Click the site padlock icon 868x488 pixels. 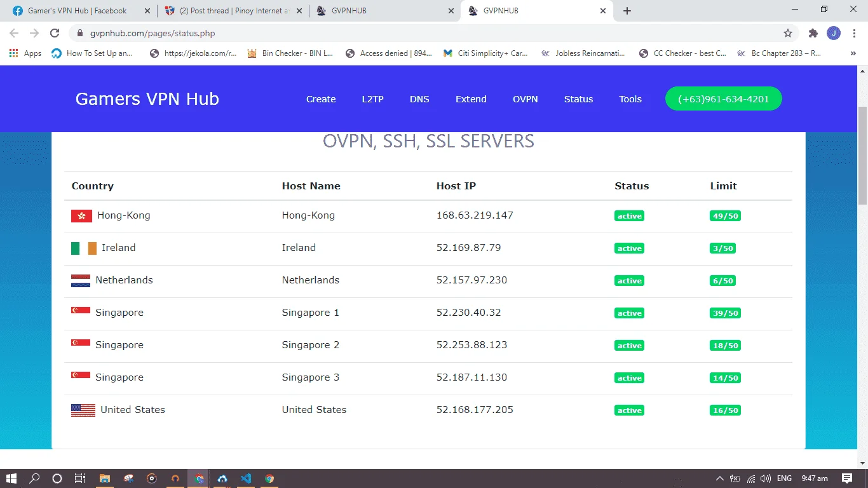tap(80, 33)
